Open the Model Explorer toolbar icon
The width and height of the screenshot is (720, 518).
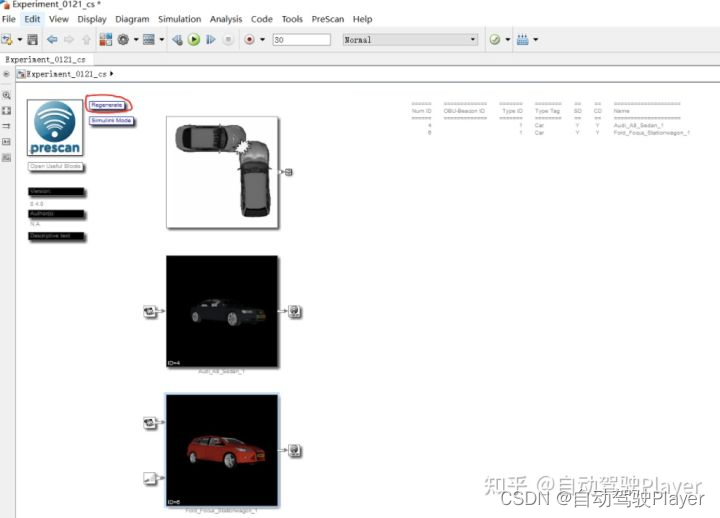[149, 39]
